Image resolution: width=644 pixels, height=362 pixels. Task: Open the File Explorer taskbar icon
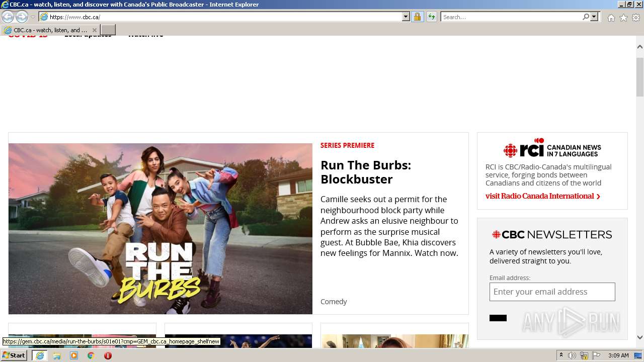click(57, 355)
